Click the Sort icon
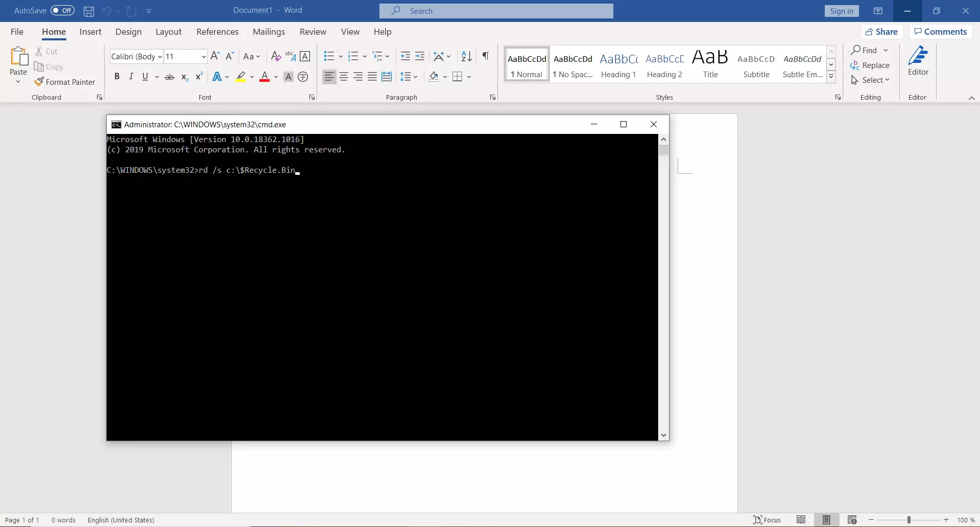Image resolution: width=980 pixels, height=527 pixels. (466, 56)
